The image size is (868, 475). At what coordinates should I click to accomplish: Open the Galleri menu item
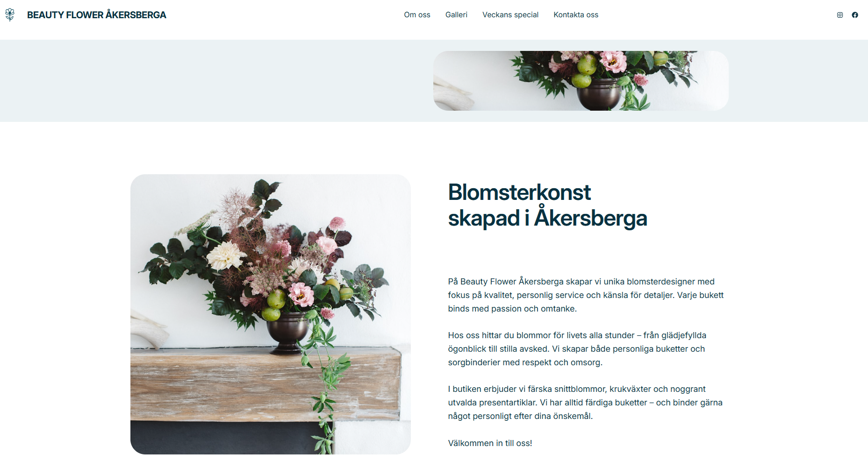pyautogui.click(x=456, y=15)
